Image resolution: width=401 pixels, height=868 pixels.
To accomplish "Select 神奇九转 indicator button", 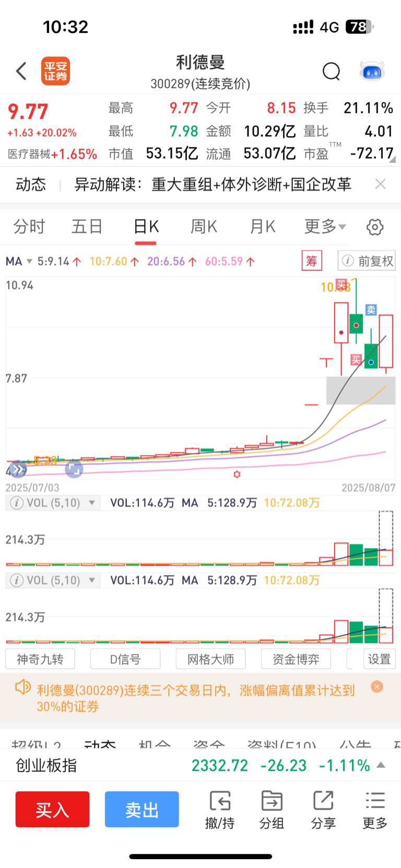I will (x=40, y=659).
